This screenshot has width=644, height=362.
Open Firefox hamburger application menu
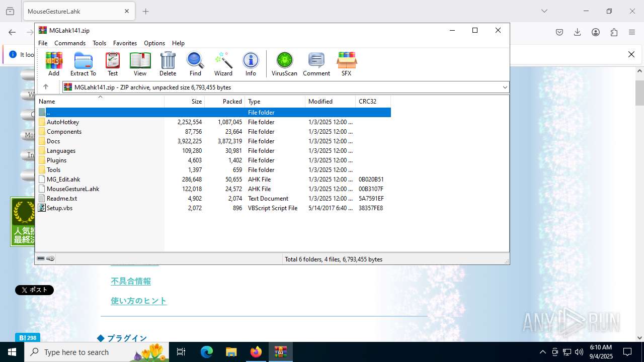point(632,32)
